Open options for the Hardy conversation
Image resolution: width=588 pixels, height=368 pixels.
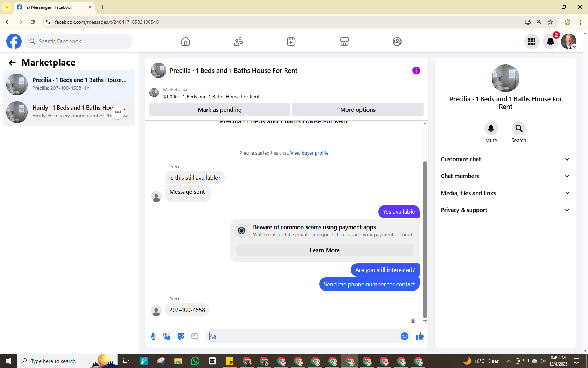tap(118, 112)
